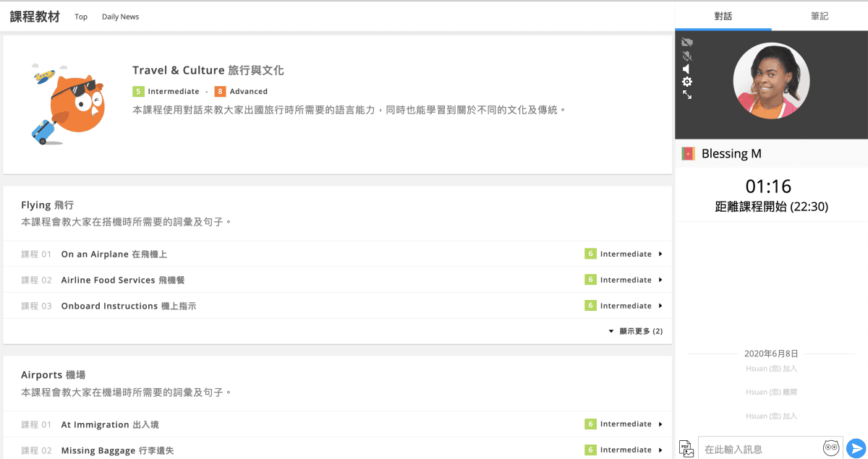Viewport: 868px width, 459px height.
Task: Expand arrow on the Airline Food Services row
Action: 660,280
